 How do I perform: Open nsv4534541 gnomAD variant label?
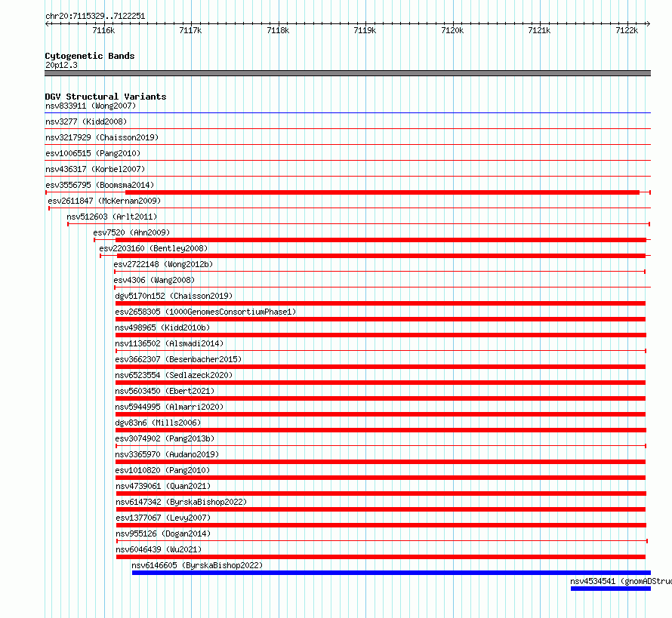pos(621,581)
